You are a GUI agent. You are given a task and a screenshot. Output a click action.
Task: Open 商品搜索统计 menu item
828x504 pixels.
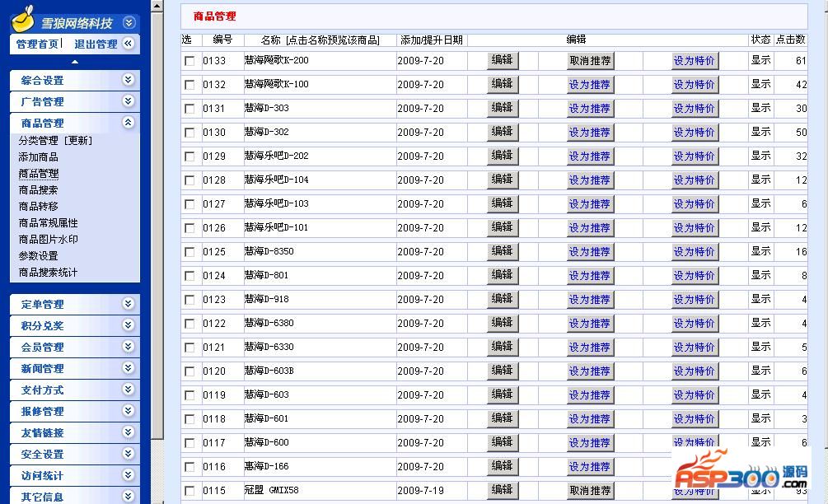coord(48,273)
